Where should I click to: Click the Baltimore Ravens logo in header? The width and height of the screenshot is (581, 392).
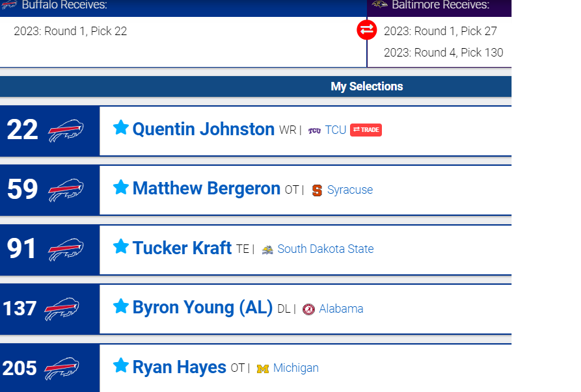coord(380,5)
